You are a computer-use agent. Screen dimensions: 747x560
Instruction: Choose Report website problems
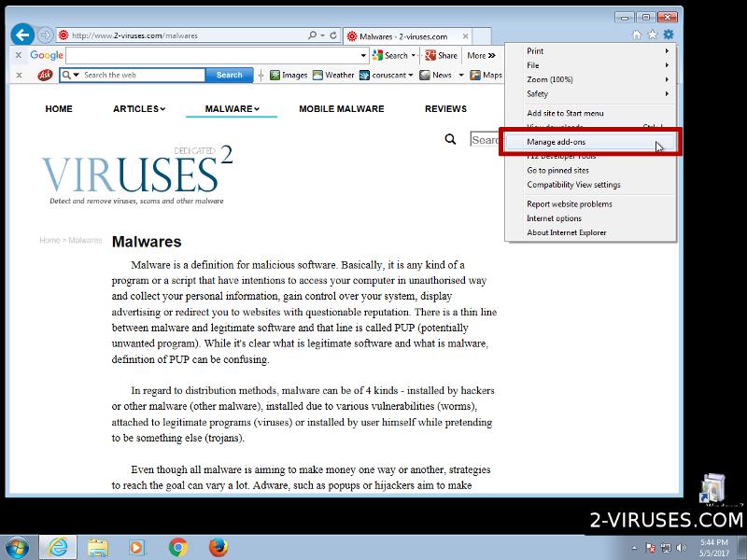click(x=591, y=203)
